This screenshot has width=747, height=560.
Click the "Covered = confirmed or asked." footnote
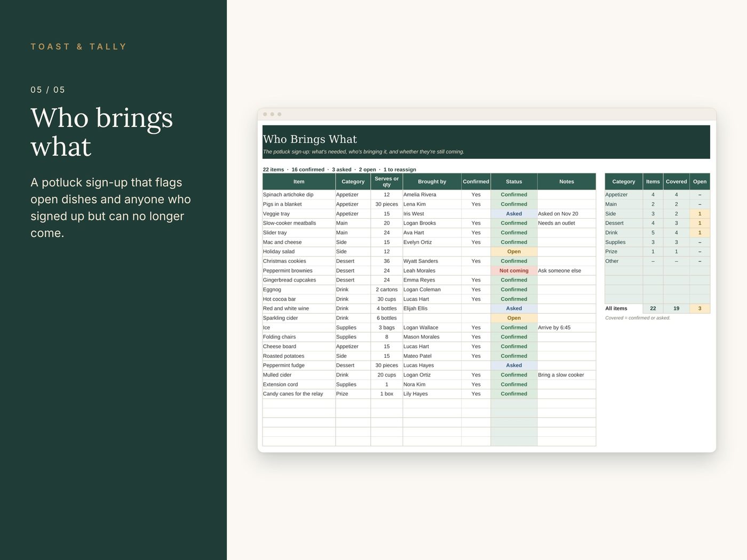click(638, 318)
